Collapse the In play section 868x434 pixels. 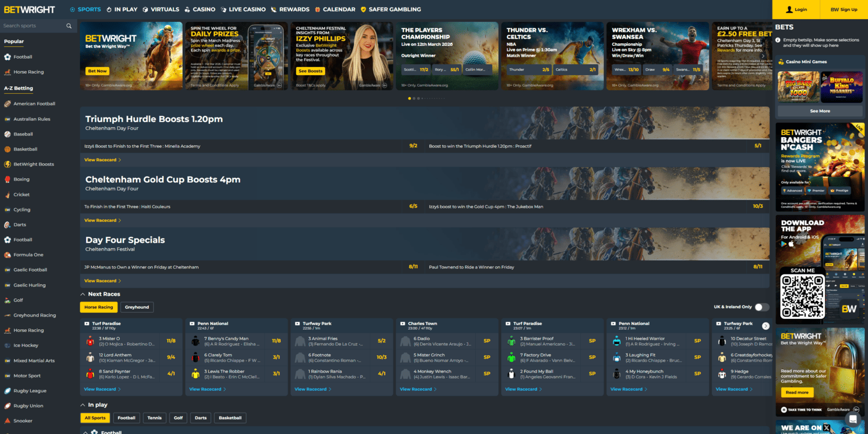tap(82, 405)
